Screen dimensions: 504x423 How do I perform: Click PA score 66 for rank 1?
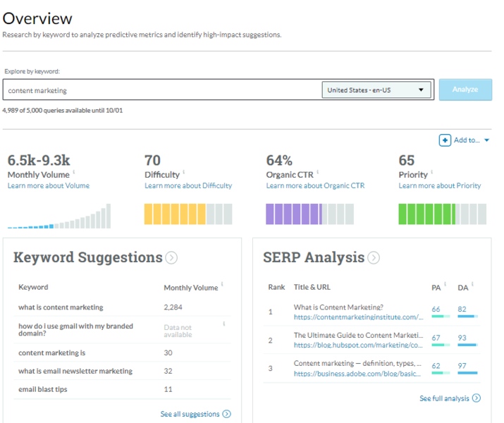436,309
